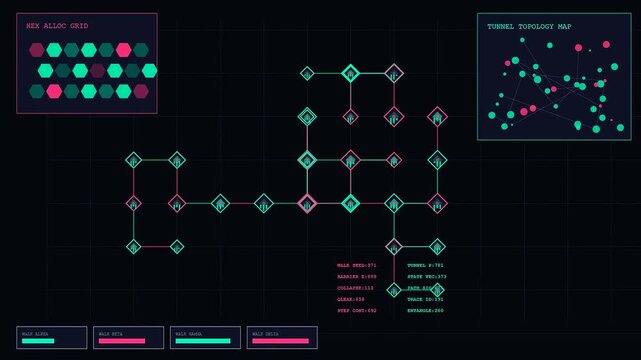Viewport: 641px width, 360px height.
Task: Click the COLLAPSE stat readout
Action: [x=355, y=288]
